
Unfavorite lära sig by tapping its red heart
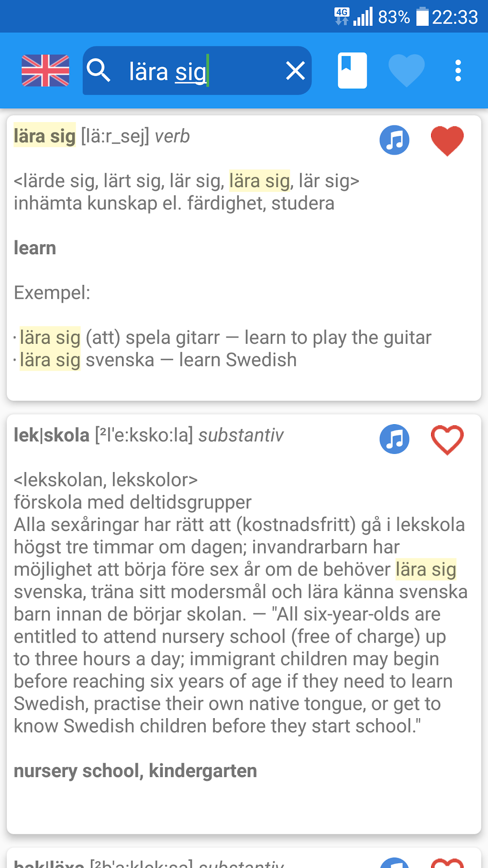point(447,140)
